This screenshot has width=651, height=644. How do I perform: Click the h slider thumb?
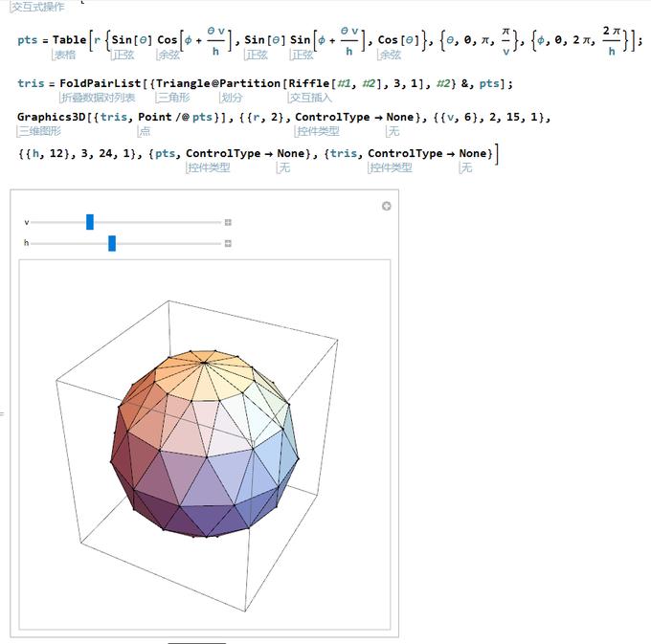click(112, 243)
